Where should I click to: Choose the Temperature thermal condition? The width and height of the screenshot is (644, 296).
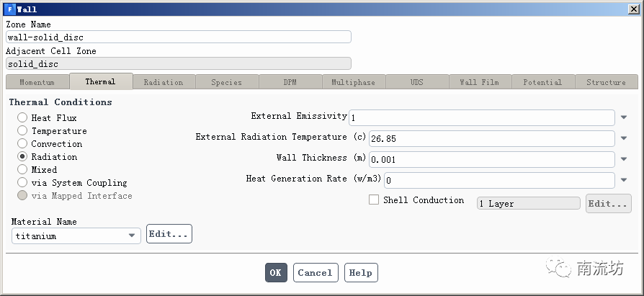click(23, 131)
